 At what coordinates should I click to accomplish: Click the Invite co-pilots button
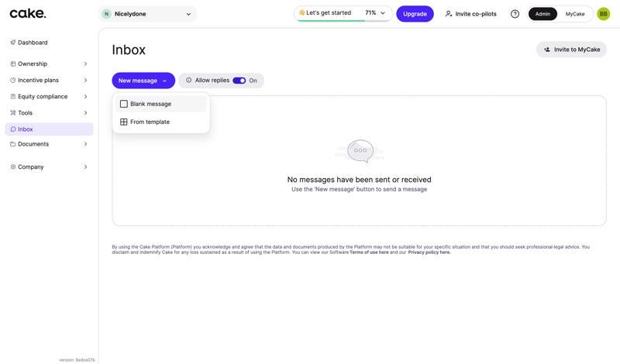point(470,14)
